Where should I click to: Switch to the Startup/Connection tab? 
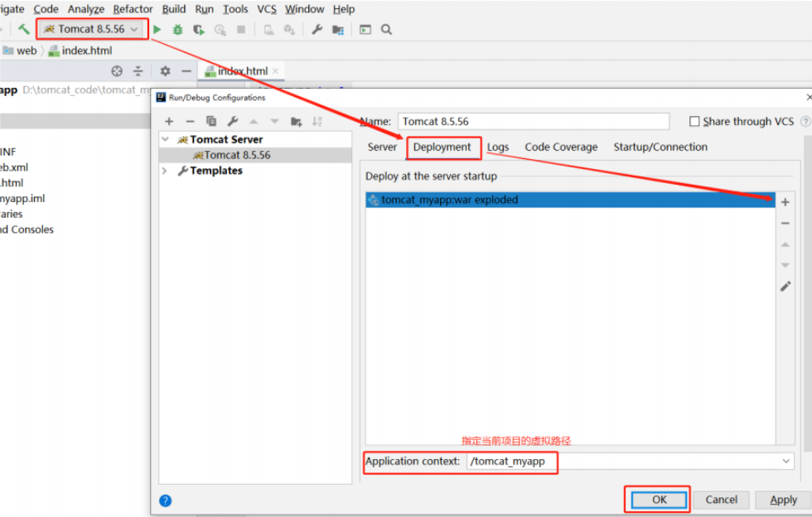click(x=660, y=147)
